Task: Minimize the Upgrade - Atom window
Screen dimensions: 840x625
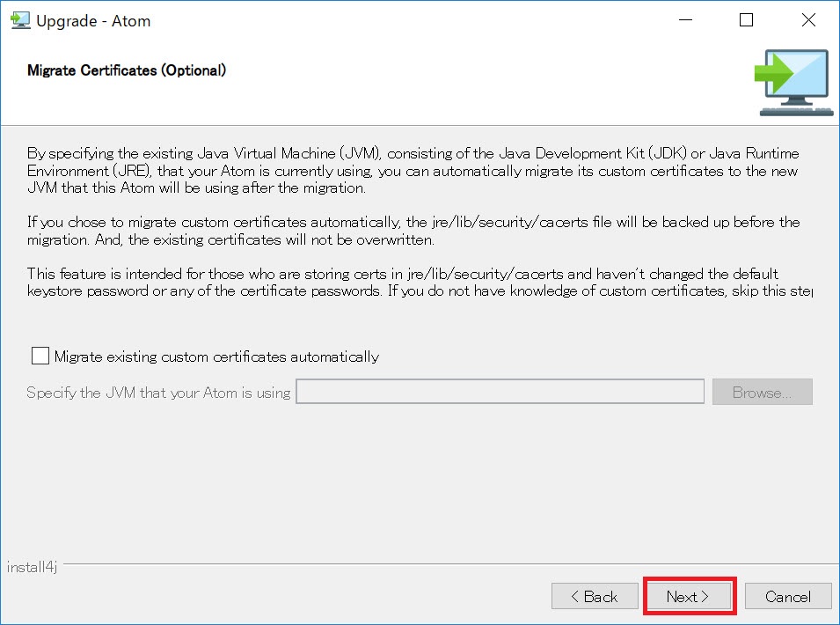Action: pos(683,19)
